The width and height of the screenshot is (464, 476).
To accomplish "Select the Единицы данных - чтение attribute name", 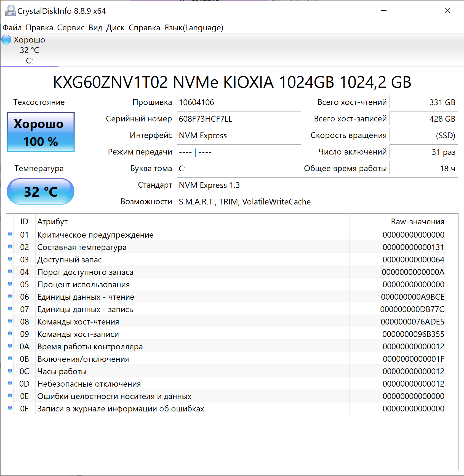I will (86, 297).
